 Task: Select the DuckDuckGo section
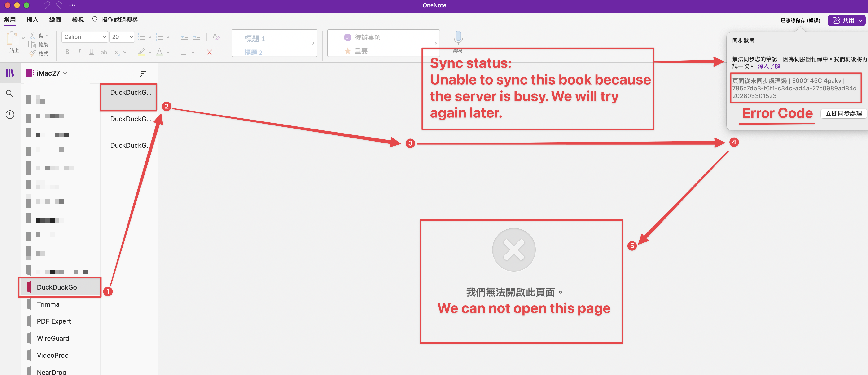tap(60, 287)
